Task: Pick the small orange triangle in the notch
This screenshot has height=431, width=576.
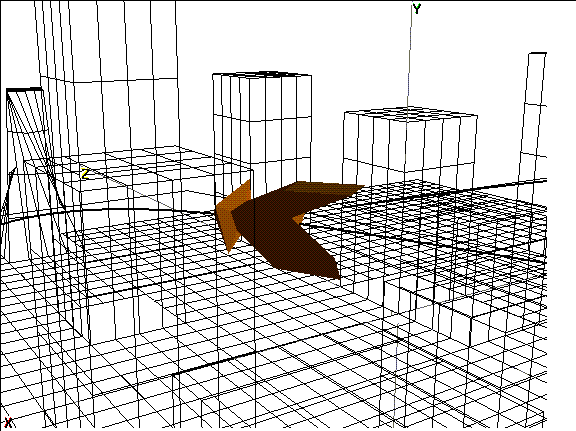Action: tap(299, 219)
